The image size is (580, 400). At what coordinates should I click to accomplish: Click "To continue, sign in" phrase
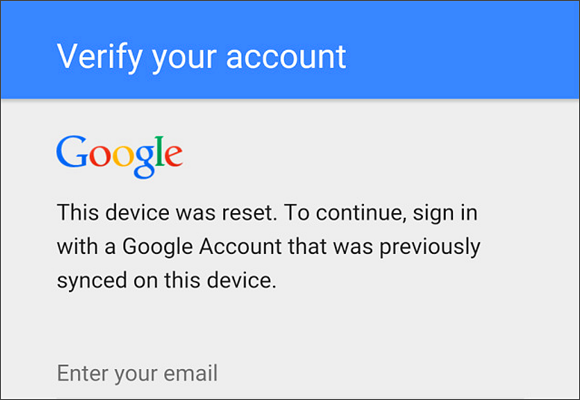(381, 214)
